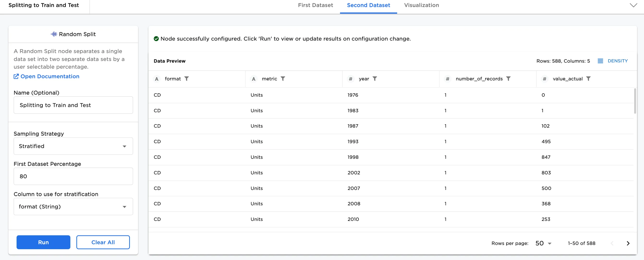Screen dimensions: 644x260
Task: Click the Random Split node icon
Action: 54,34
